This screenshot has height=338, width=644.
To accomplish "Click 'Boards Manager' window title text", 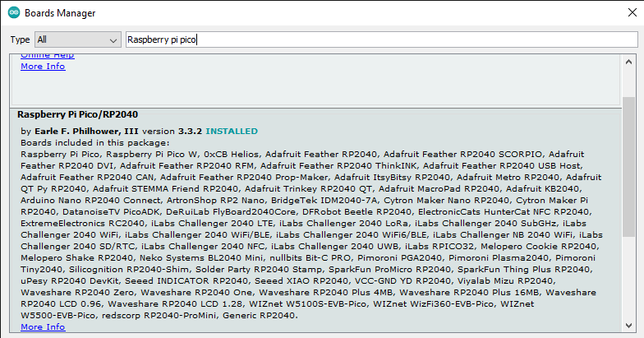I will coord(60,13).
